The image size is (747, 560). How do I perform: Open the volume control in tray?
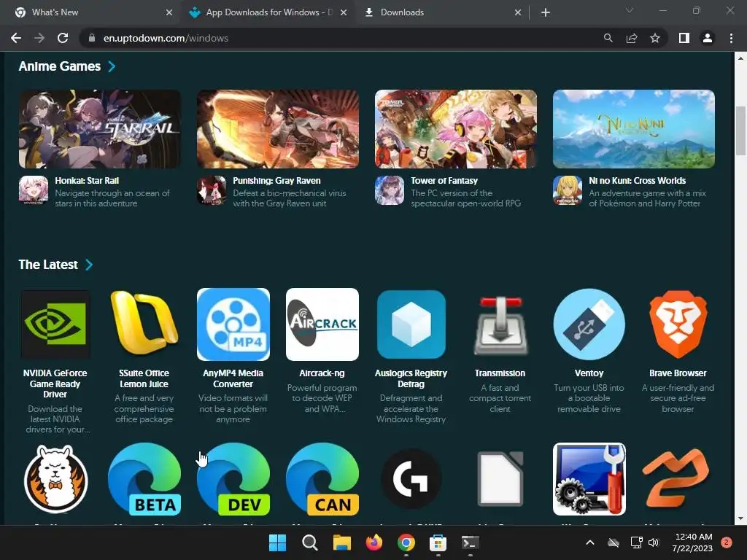point(654,542)
